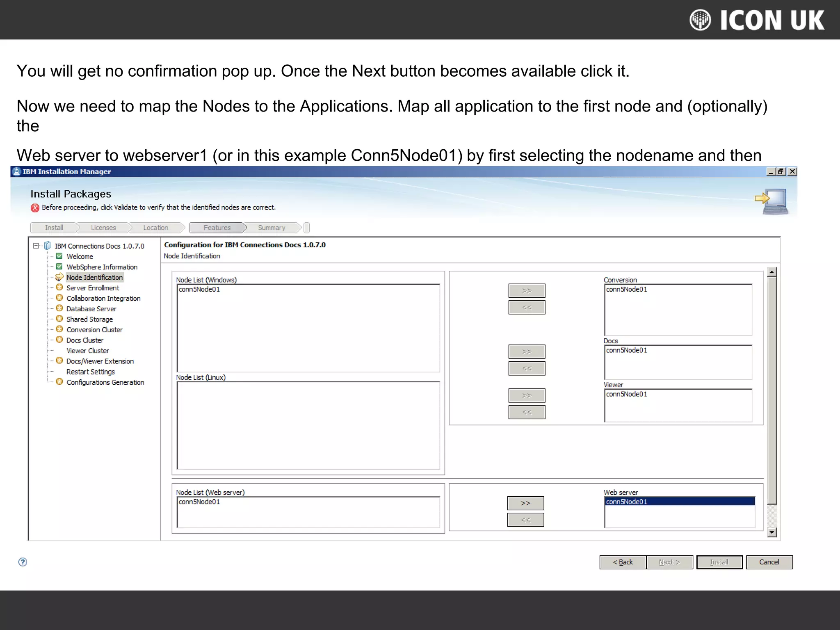Click the help question mark icon
Screen dimensions: 840x630
23,562
